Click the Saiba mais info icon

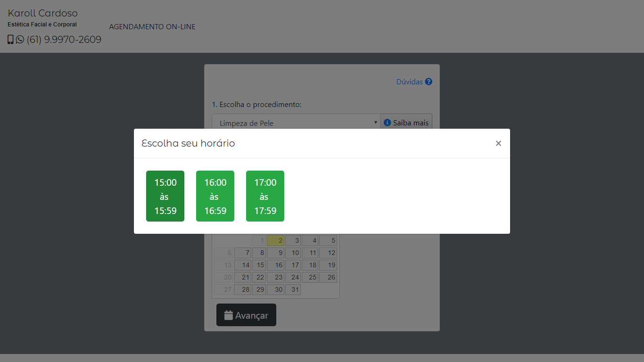click(x=388, y=123)
